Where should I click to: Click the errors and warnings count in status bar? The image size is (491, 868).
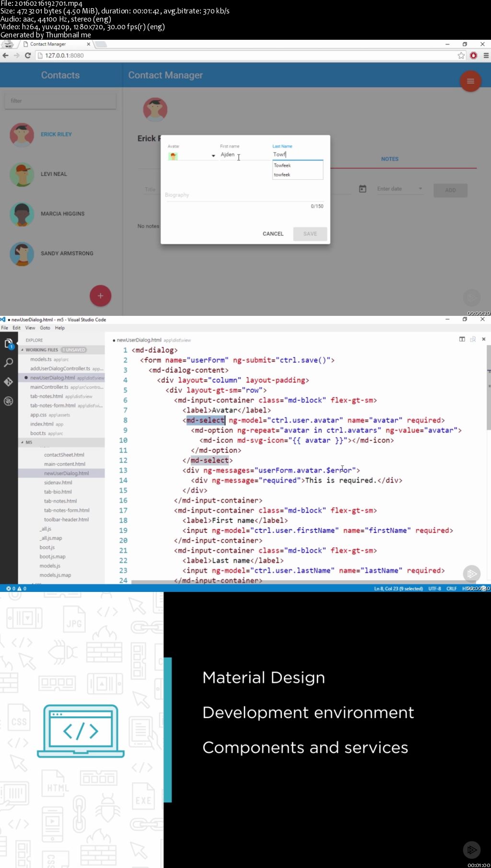[16, 589]
